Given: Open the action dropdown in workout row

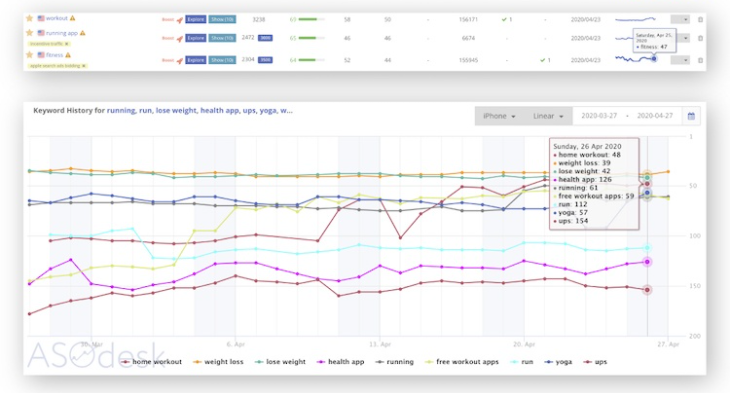Looking at the screenshot, I should tap(680, 20).
